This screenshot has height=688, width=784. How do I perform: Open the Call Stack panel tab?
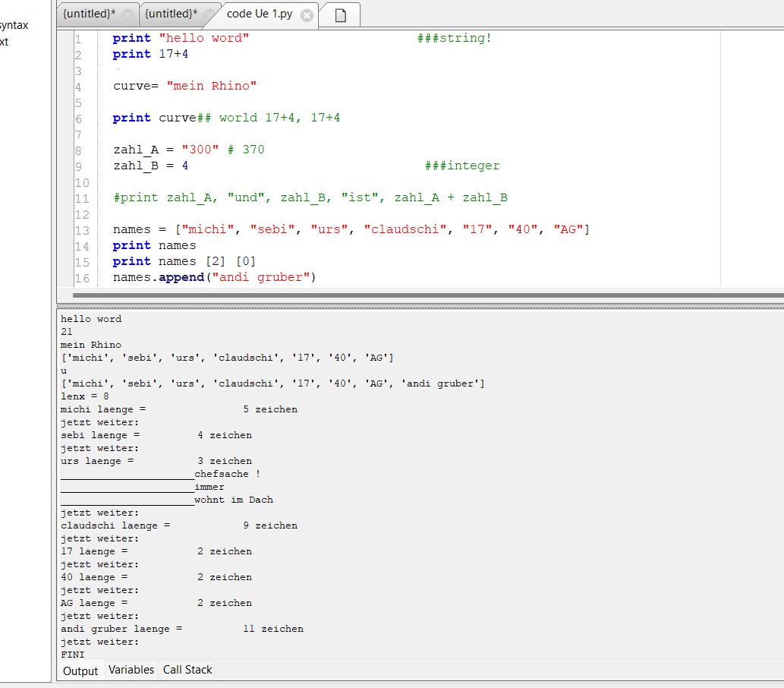(187, 670)
